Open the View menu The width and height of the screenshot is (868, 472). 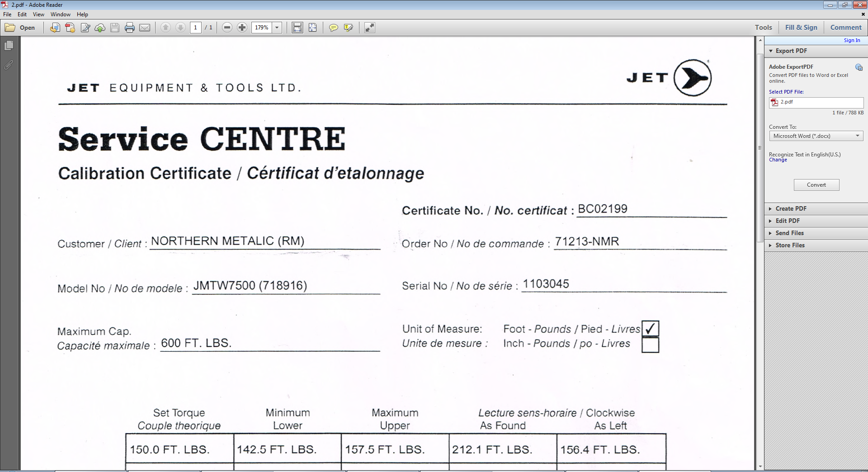(x=38, y=14)
